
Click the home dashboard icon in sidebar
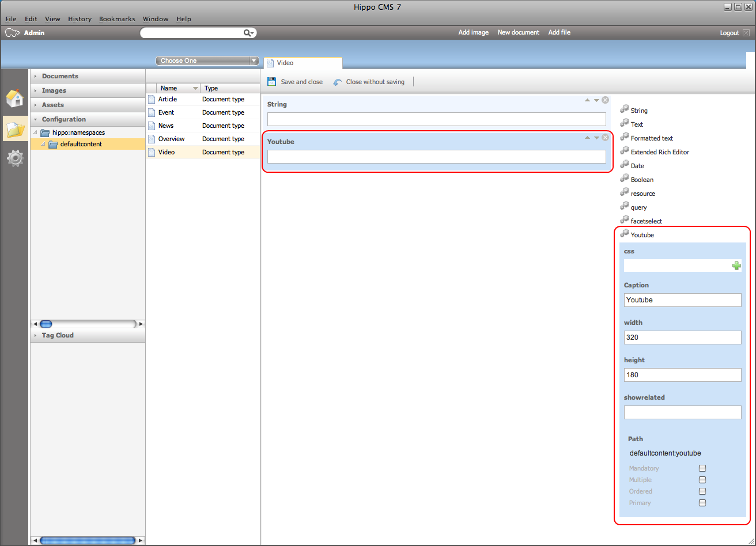pos(15,98)
